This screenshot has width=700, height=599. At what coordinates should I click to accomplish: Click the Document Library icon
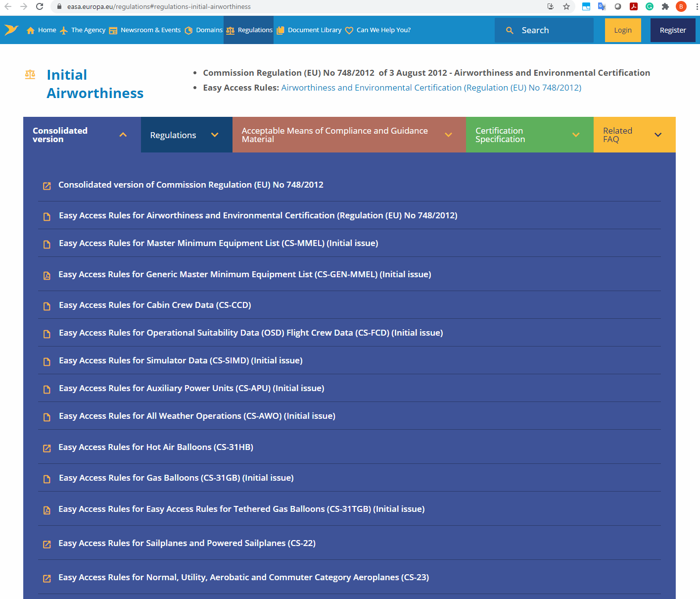point(280,31)
